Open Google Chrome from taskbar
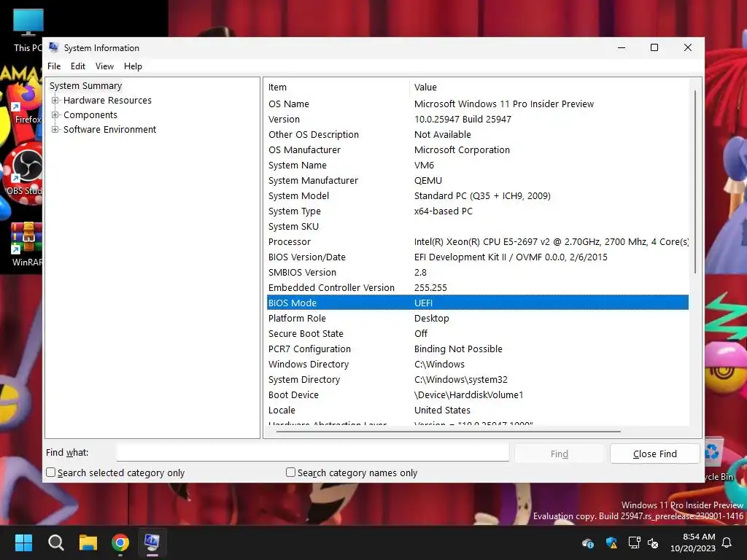The image size is (747, 560). tap(120, 542)
